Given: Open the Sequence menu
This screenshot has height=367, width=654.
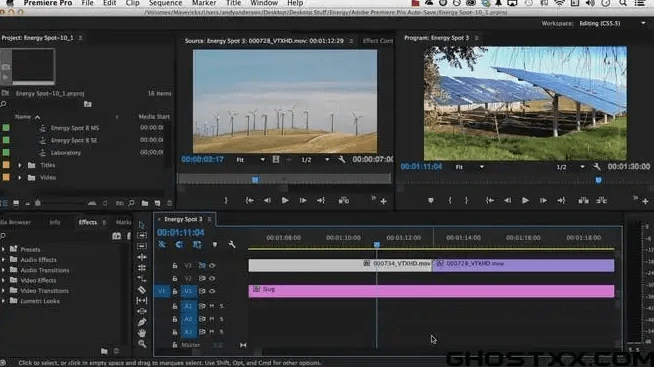Looking at the screenshot, I should click(x=165, y=3).
